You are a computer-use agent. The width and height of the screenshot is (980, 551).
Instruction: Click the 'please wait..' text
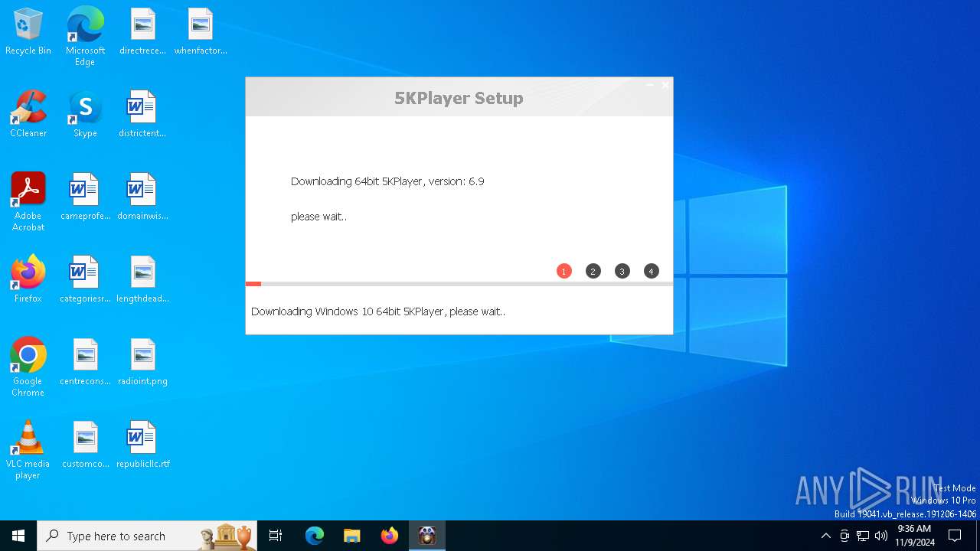(318, 217)
